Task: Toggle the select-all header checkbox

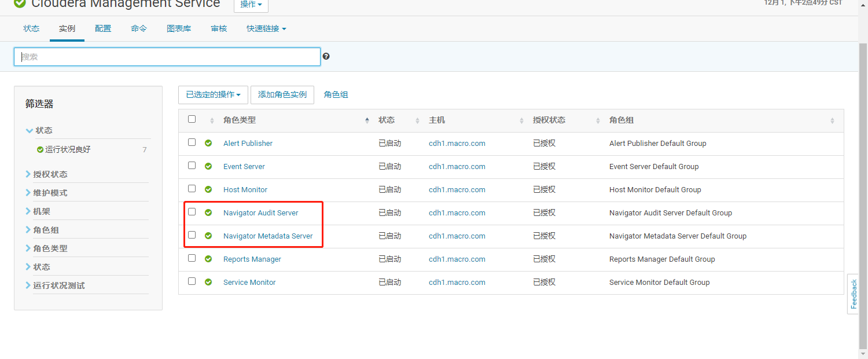Action: [192, 119]
